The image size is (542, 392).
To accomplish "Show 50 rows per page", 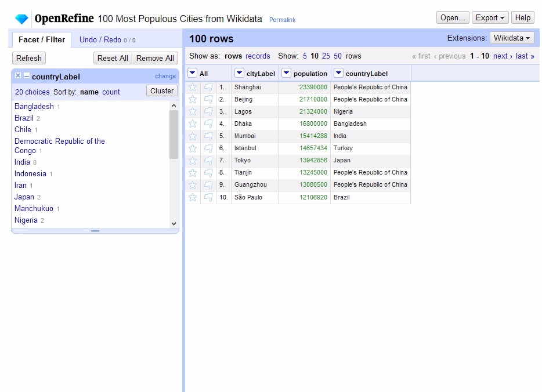I will point(338,56).
